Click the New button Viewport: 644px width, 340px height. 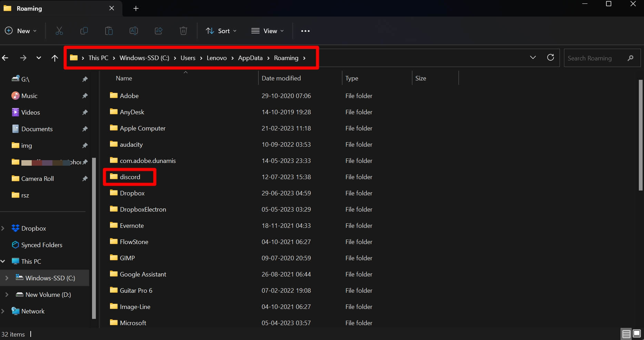21,31
